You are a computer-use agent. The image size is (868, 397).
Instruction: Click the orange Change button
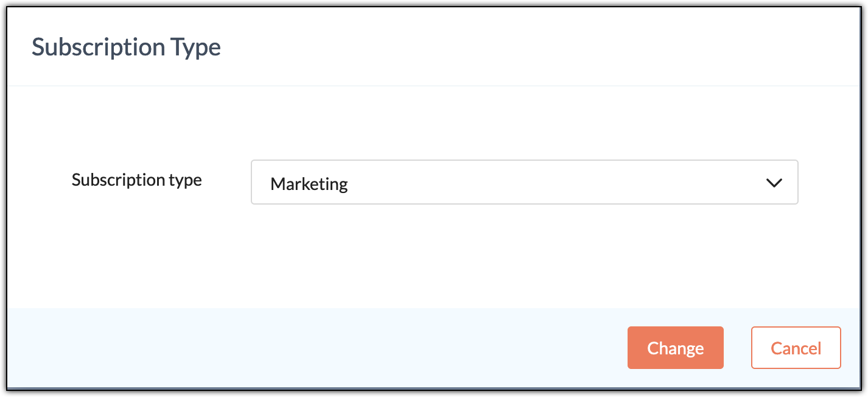pos(675,348)
